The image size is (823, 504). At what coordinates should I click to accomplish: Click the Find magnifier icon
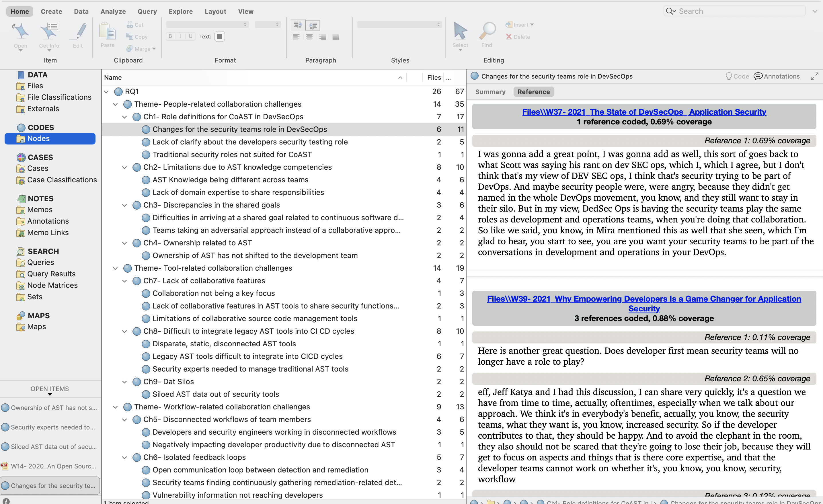[x=487, y=31]
